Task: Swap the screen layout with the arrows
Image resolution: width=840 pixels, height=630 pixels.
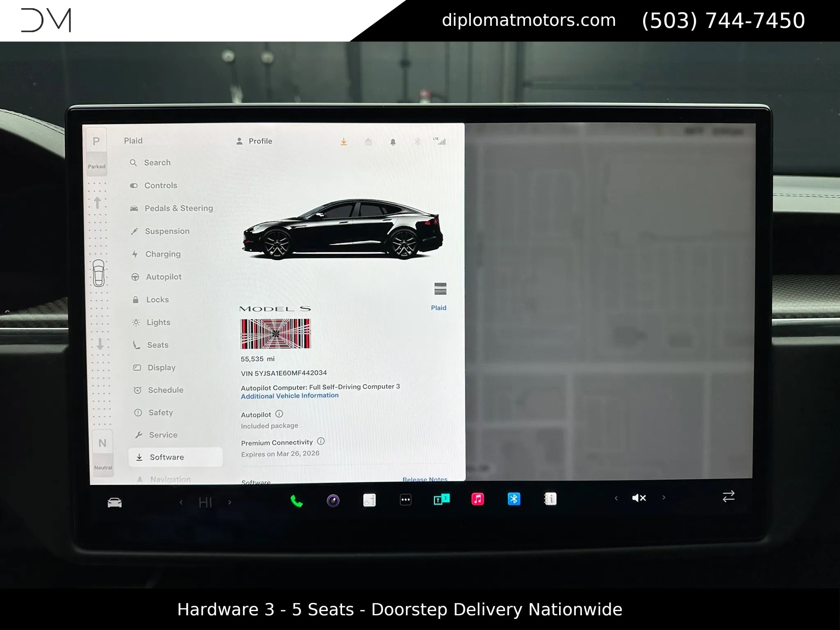Action: tap(728, 496)
